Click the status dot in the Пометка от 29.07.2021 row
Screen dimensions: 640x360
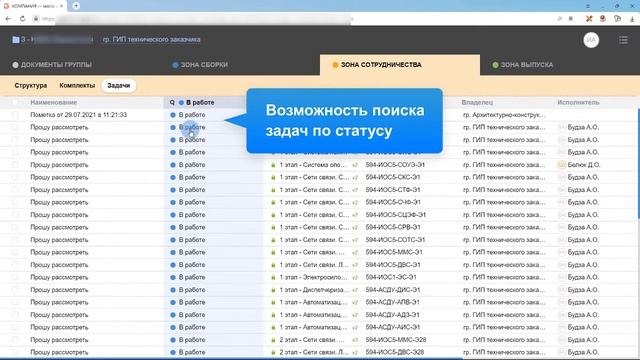point(173,115)
